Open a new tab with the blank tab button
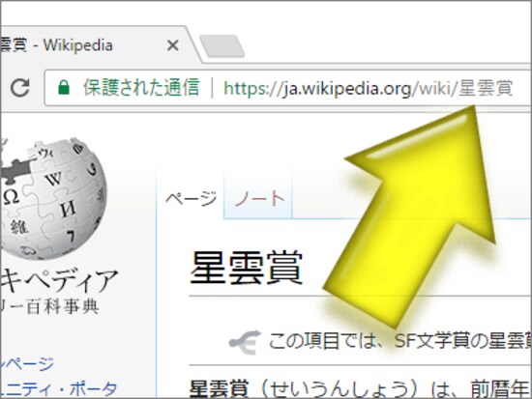 coord(222,45)
